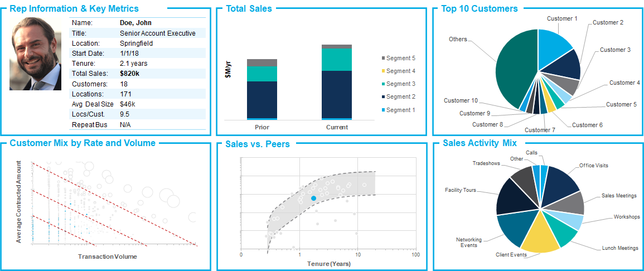Click the teal segment of the Current bar

tap(337, 60)
